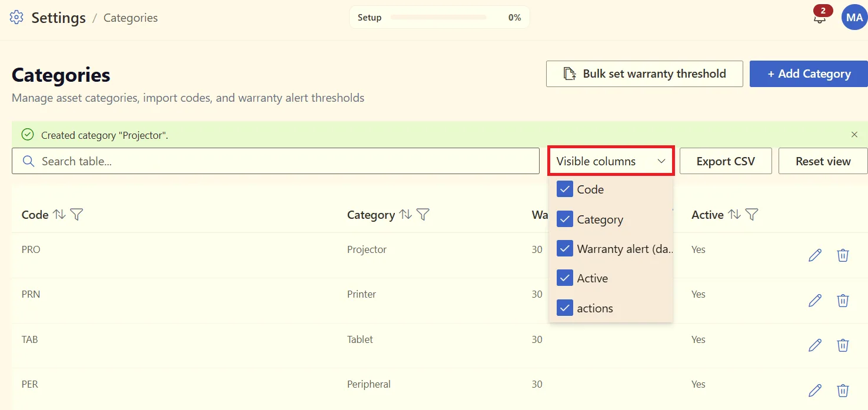
Task: Click the green success check icon
Action: pos(28,135)
